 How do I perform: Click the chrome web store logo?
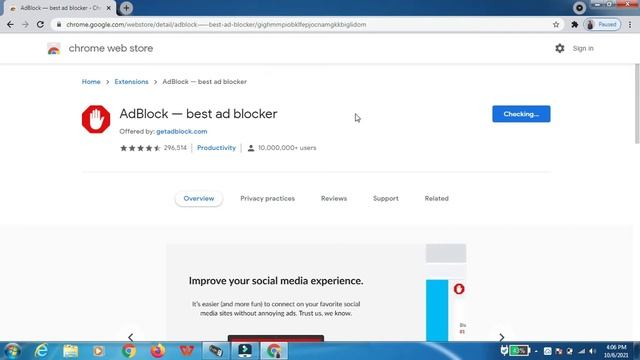click(53, 48)
